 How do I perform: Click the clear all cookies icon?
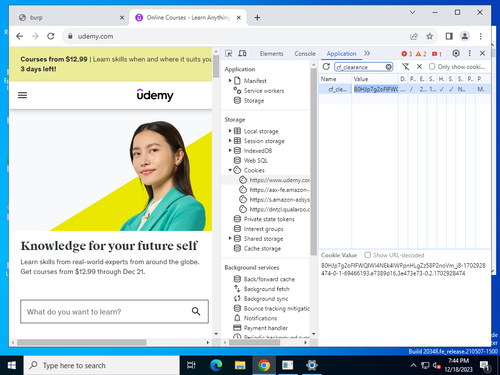click(x=405, y=67)
